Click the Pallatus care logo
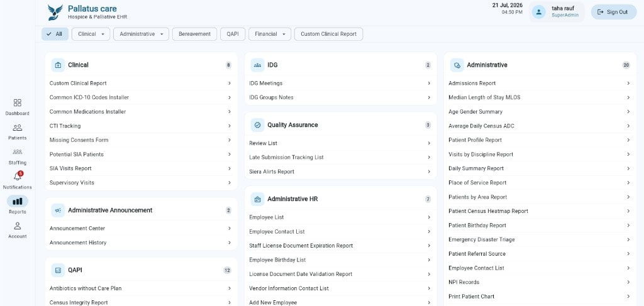This screenshot has height=306, width=644. (55, 13)
